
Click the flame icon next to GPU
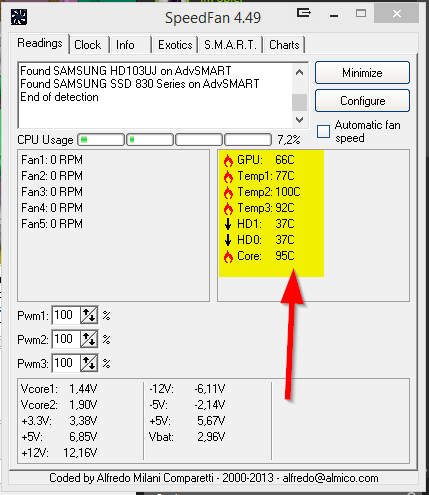tap(228, 160)
